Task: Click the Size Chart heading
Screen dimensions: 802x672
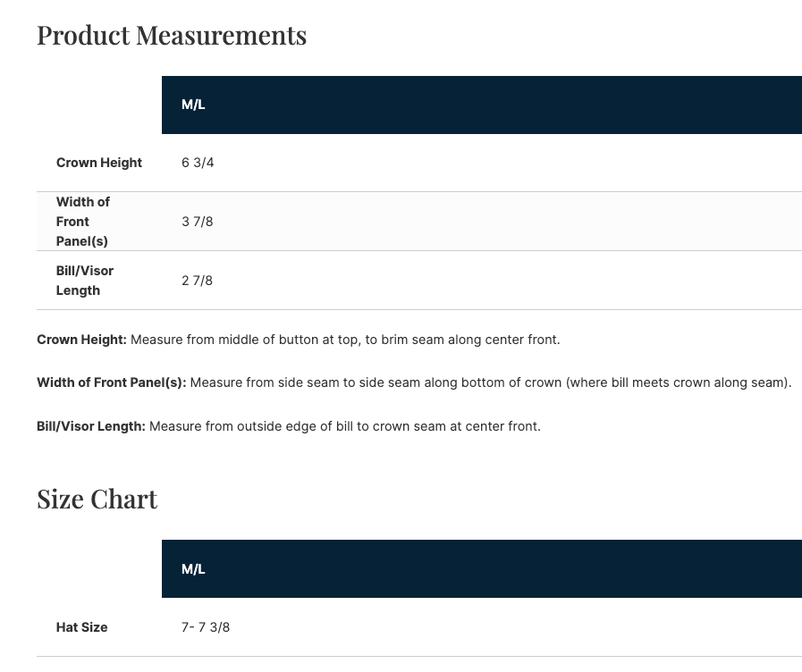Action: [97, 499]
